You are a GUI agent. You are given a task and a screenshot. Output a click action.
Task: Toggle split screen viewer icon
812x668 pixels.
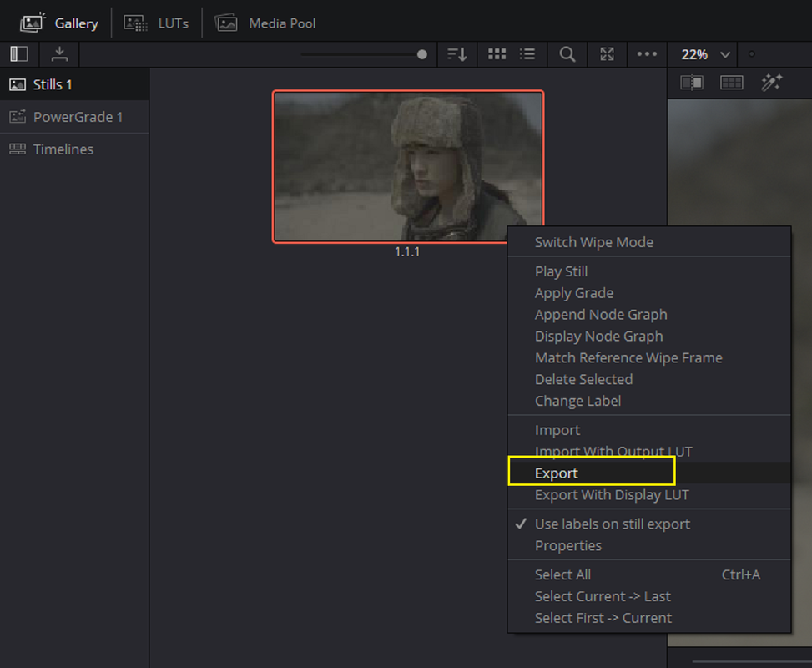(732, 83)
